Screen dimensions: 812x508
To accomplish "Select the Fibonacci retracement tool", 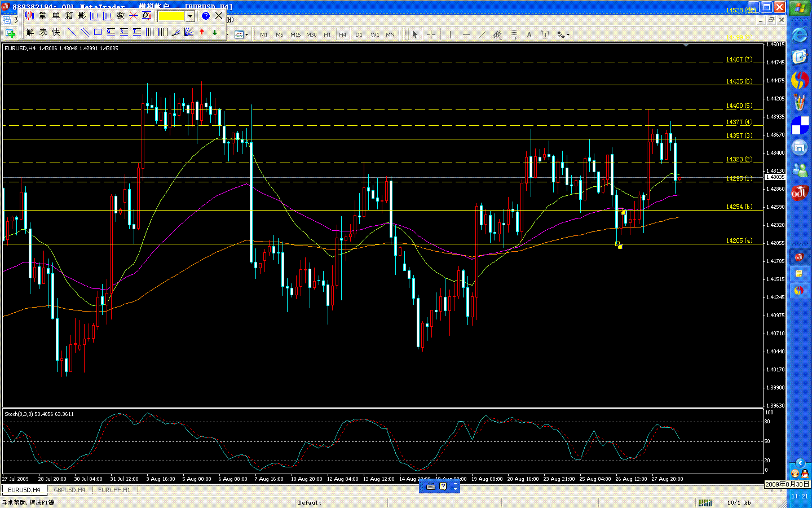I will [513, 34].
